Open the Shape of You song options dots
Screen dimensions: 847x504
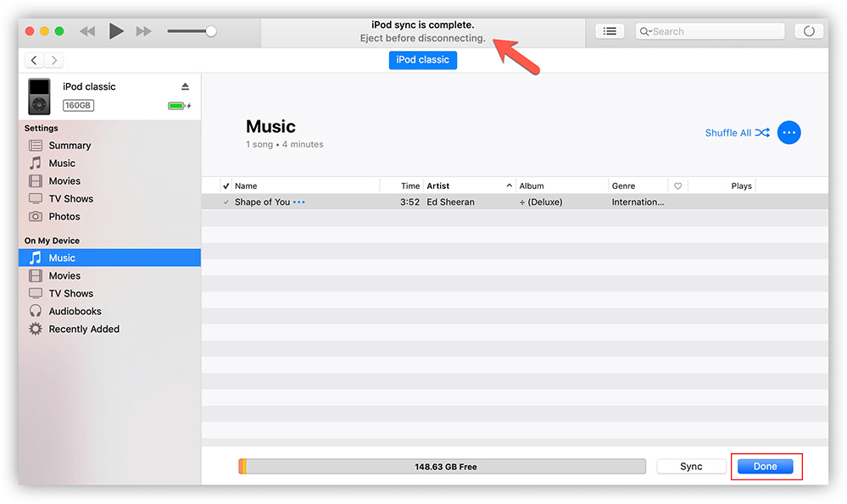pyautogui.click(x=298, y=202)
